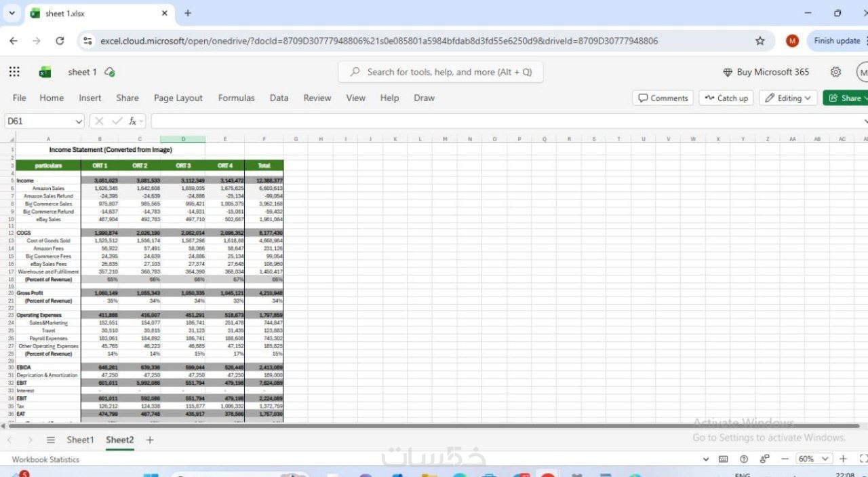Click the Select All corner triangle
The height and width of the screenshot is (477, 868).
(x=12, y=139)
